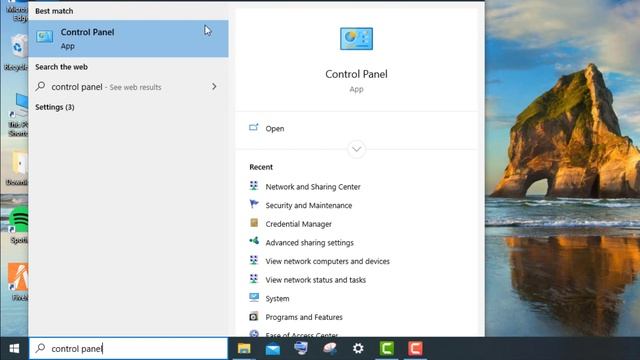
Task: Click the Control Panel icon in best match
Action: click(x=44, y=37)
